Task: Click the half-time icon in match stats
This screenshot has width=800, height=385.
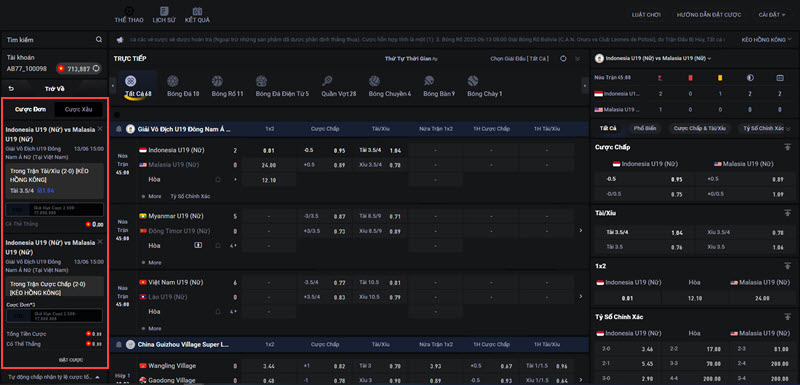Action: tap(750, 78)
